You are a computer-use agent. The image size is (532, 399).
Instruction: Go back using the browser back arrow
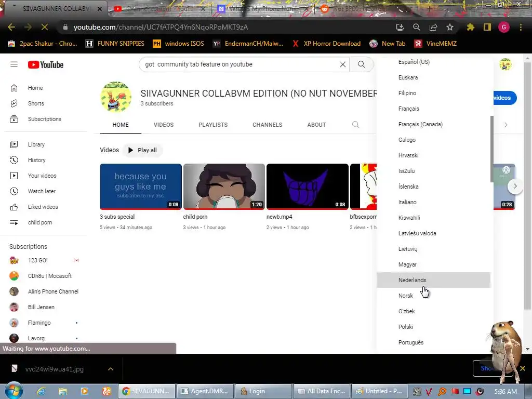[x=11, y=27]
